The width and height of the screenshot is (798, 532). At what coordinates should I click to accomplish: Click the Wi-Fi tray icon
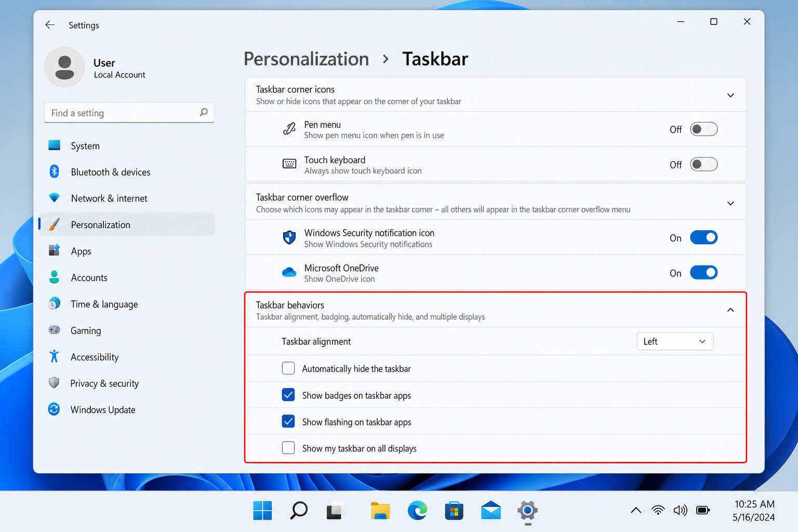tap(658, 510)
